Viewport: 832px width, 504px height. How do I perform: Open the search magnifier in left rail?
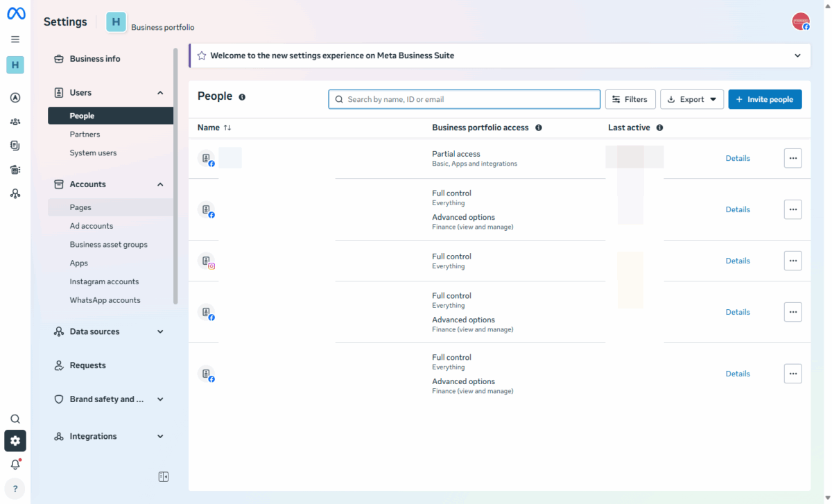tap(15, 419)
